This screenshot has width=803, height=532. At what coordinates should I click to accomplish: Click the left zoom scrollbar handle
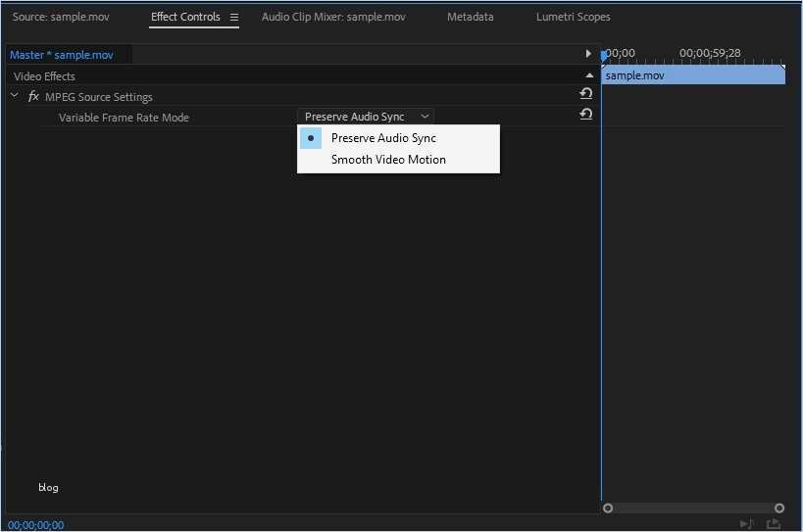(x=607, y=508)
